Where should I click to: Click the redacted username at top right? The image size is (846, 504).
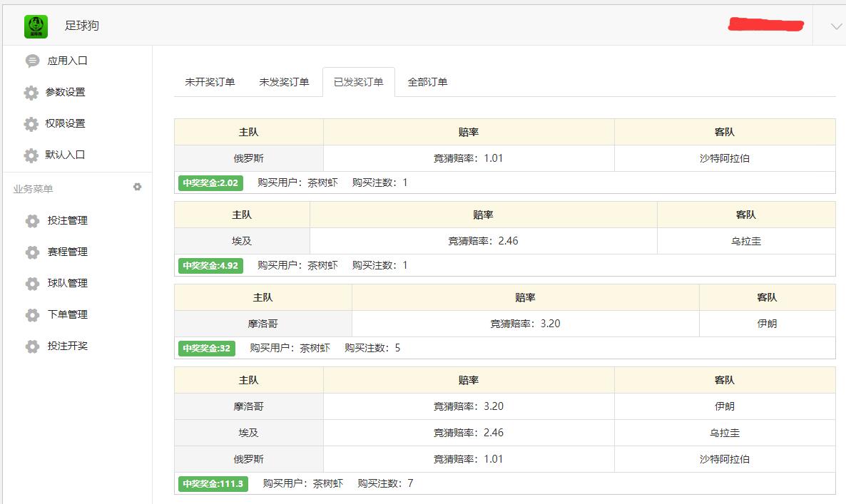pyautogui.click(x=766, y=25)
